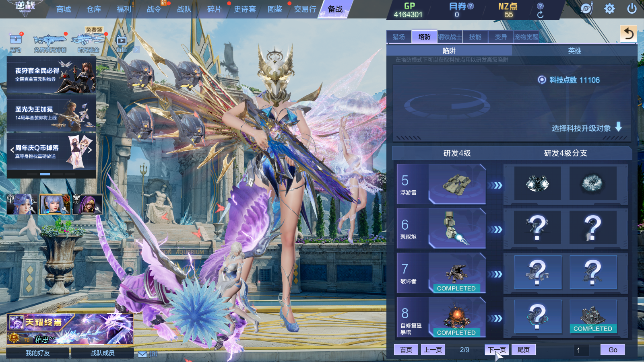Open the 活动 events icon
The width and height of the screenshot is (644, 362).
click(x=16, y=42)
